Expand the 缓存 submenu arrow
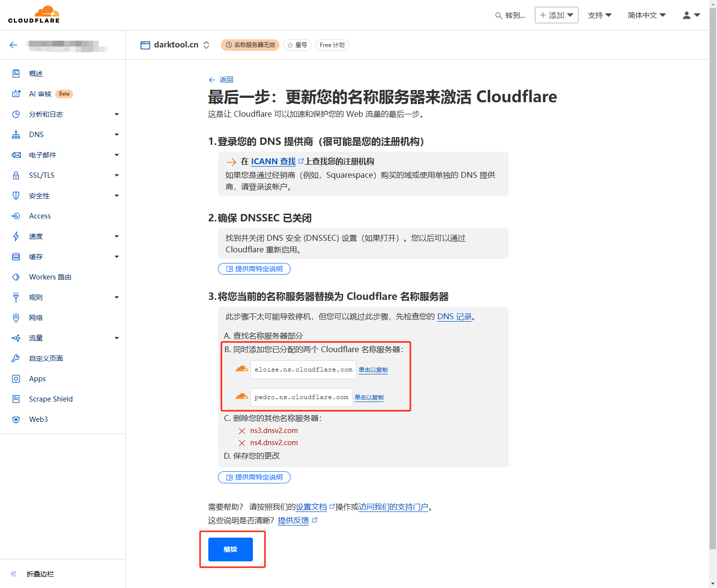This screenshot has height=588, width=717. (117, 257)
